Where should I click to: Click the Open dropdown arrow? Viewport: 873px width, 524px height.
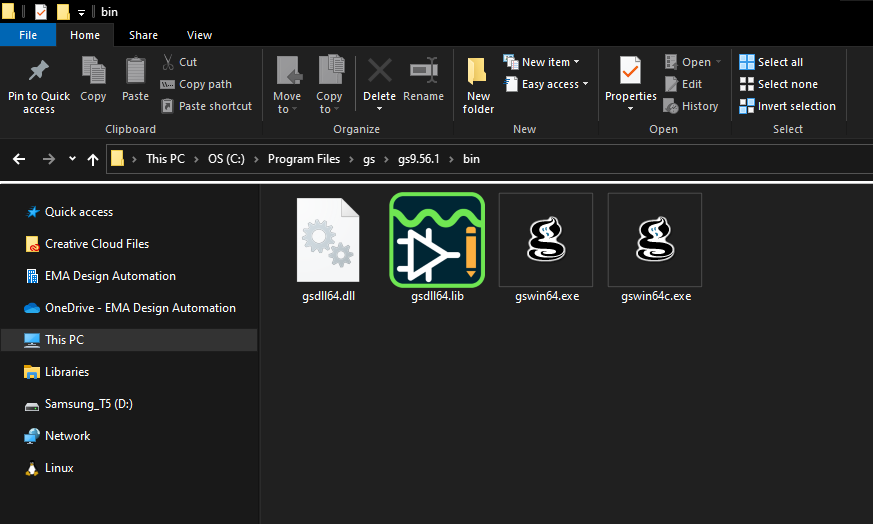(x=718, y=62)
